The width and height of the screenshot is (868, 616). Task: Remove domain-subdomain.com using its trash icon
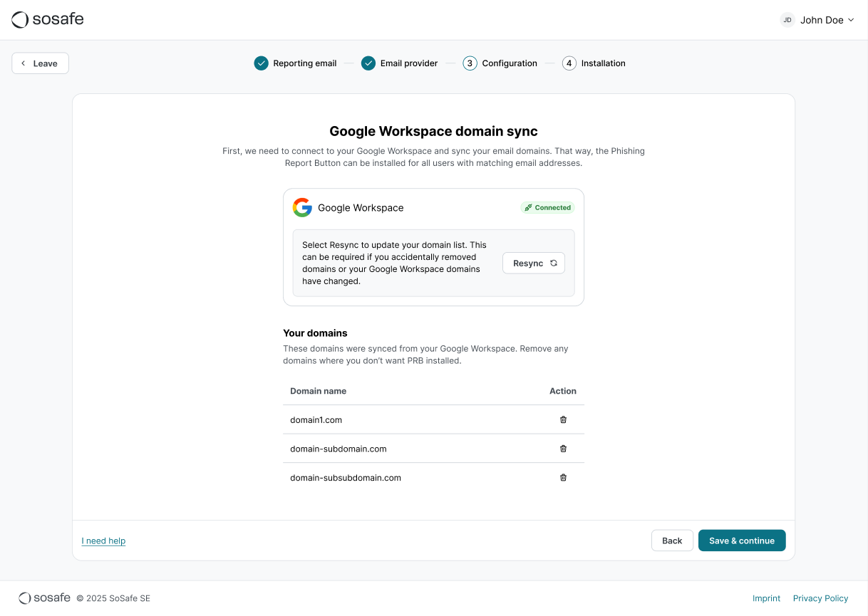[x=563, y=449]
